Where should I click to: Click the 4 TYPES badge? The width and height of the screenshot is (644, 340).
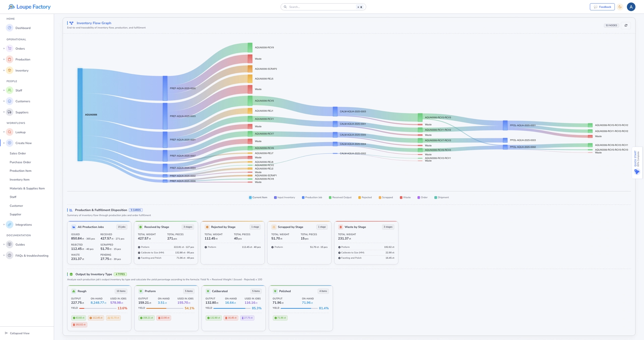tap(120, 274)
